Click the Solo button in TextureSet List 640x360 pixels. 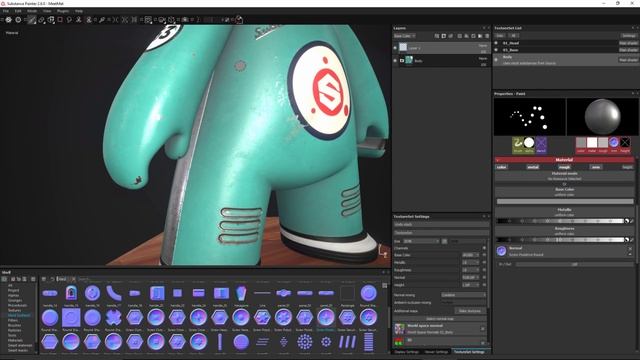click(500, 36)
